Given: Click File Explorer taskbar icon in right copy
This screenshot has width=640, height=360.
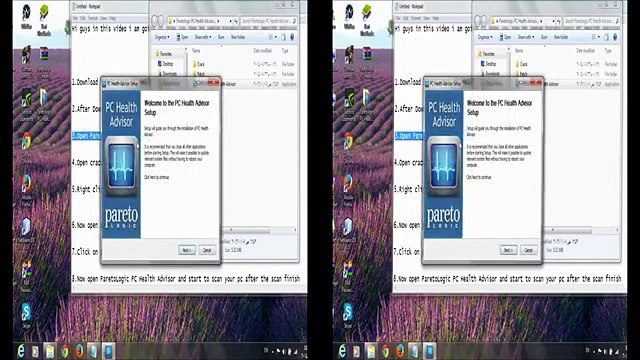Looking at the screenshot, I should coord(371,351).
